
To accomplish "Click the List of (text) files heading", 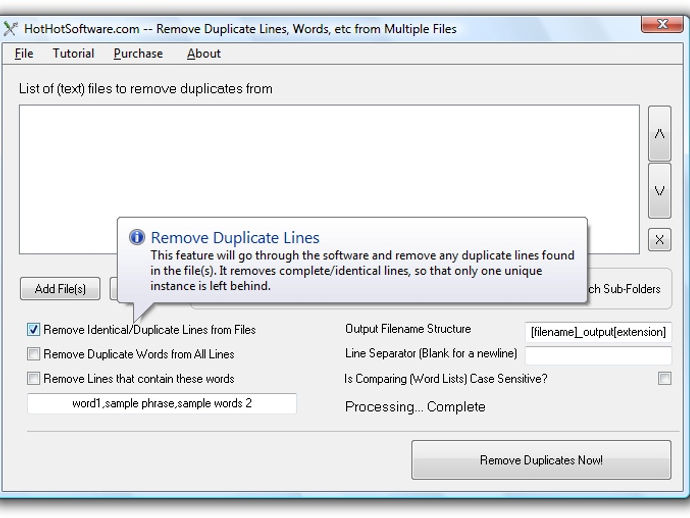I will [x=146, y=88].
